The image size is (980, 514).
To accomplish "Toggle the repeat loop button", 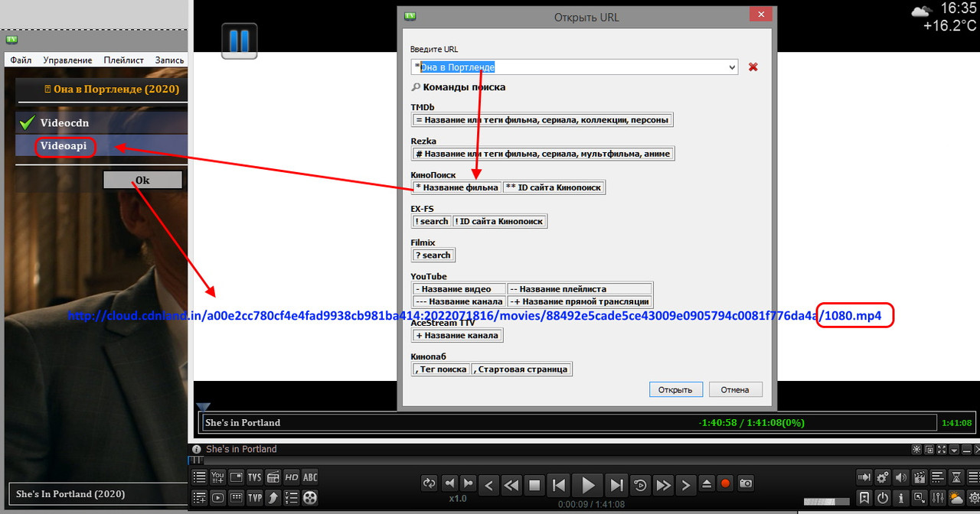I will pos(430,483).
